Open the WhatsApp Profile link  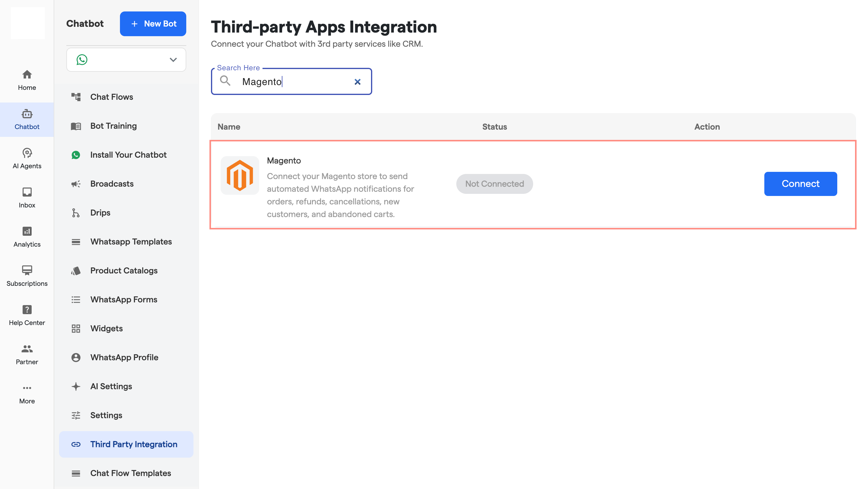point(124,358)
